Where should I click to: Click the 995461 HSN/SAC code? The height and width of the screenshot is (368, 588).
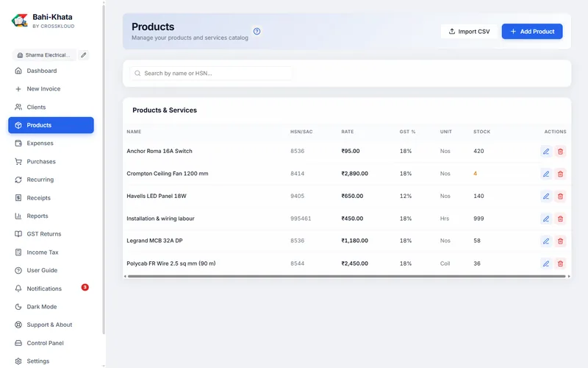(x=301, y=219)
